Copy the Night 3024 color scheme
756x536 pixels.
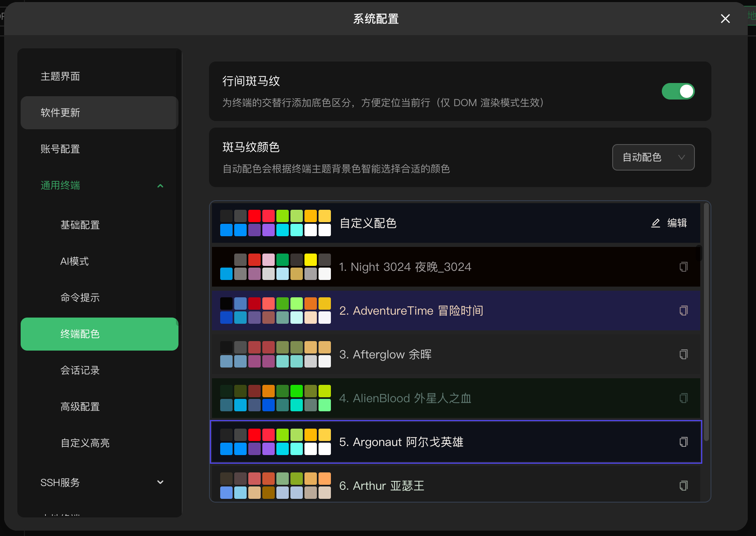pos(684,267)
